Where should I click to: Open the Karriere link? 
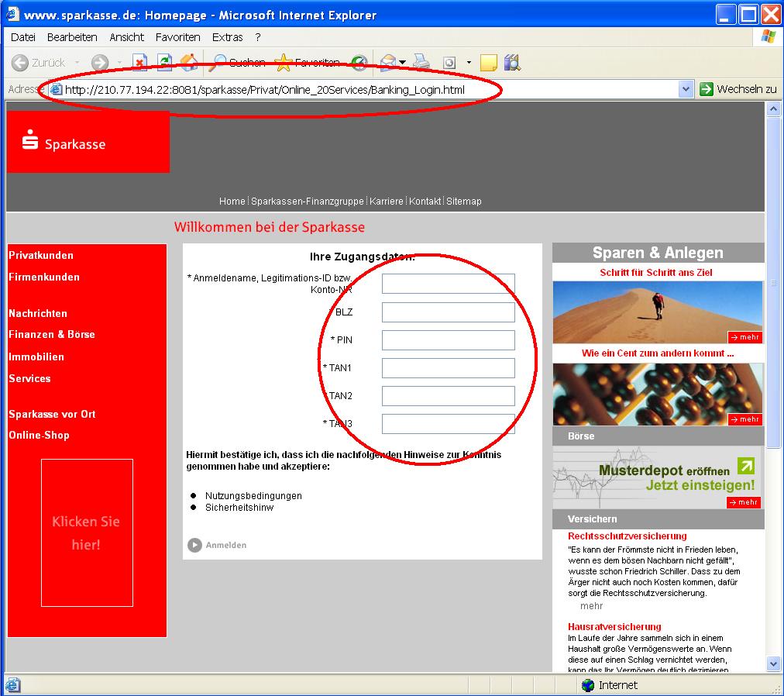click(x=386, y=202)
